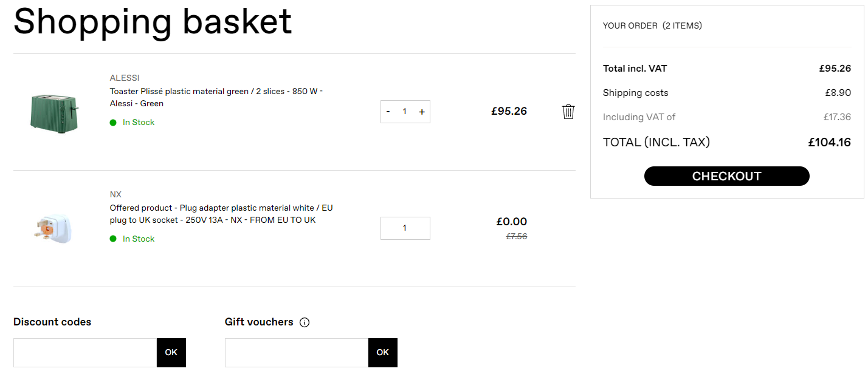Click the YOUR ORDER (2 ITEMS) heading

click(x=652, y=25)
